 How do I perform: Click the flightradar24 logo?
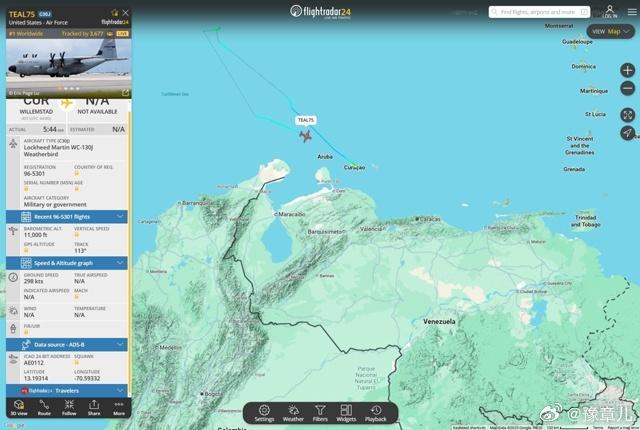tap(320, 12)
